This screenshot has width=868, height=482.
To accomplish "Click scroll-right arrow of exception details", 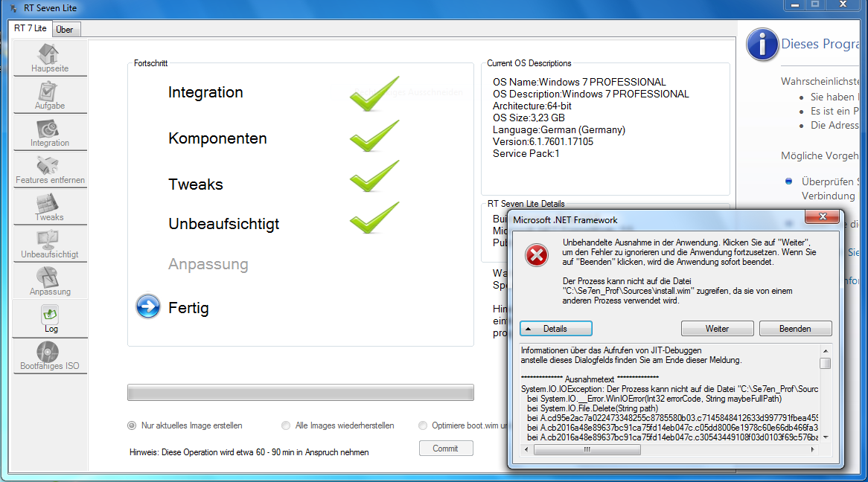I will tap(813, 450).
